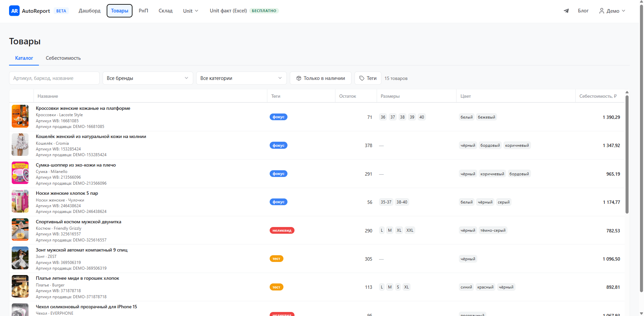Expand the Демо account menu chevron

pyautogui.click(x=624, y=11)
